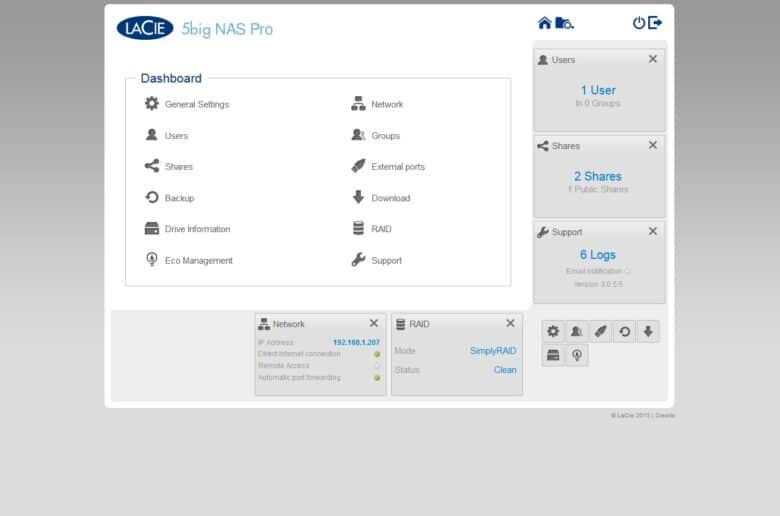This screenshot has height=516, width=780.
Task: Open the Network page from the Dashboard list
Action: 377,104
